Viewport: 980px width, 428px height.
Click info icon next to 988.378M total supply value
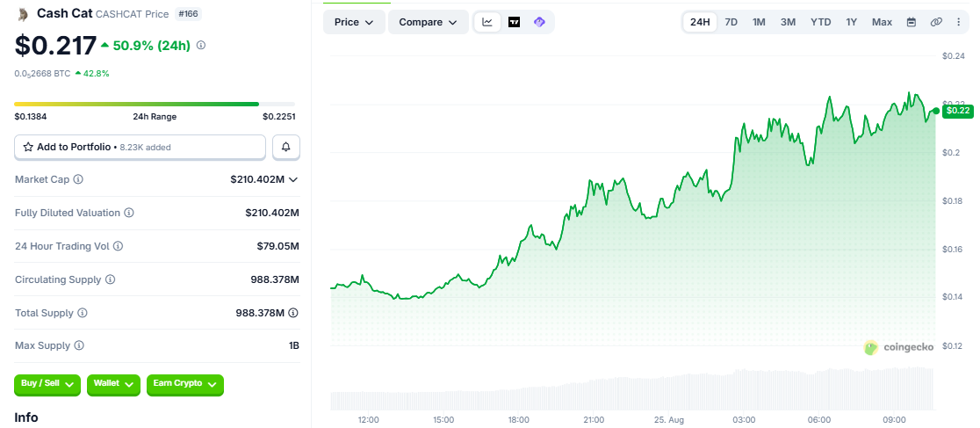[x=294, y=313]
